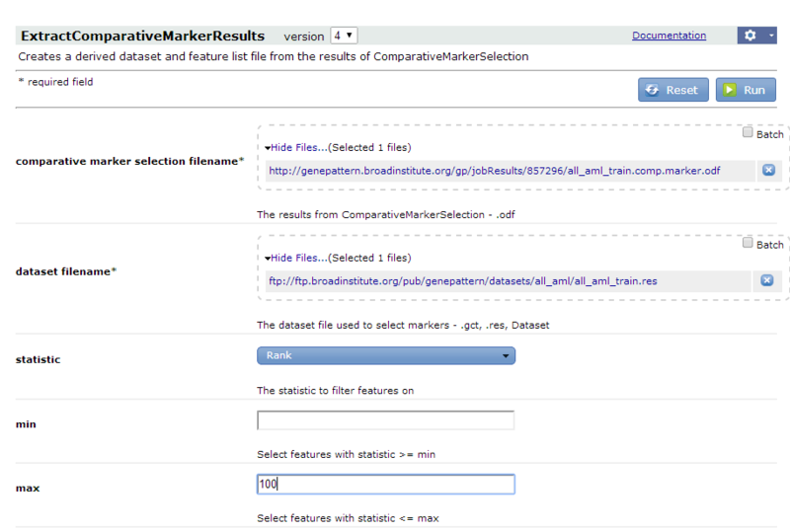790x532 pixels.
Task: Remove the all_aml_train.res file entry
Action: point(767,280)
